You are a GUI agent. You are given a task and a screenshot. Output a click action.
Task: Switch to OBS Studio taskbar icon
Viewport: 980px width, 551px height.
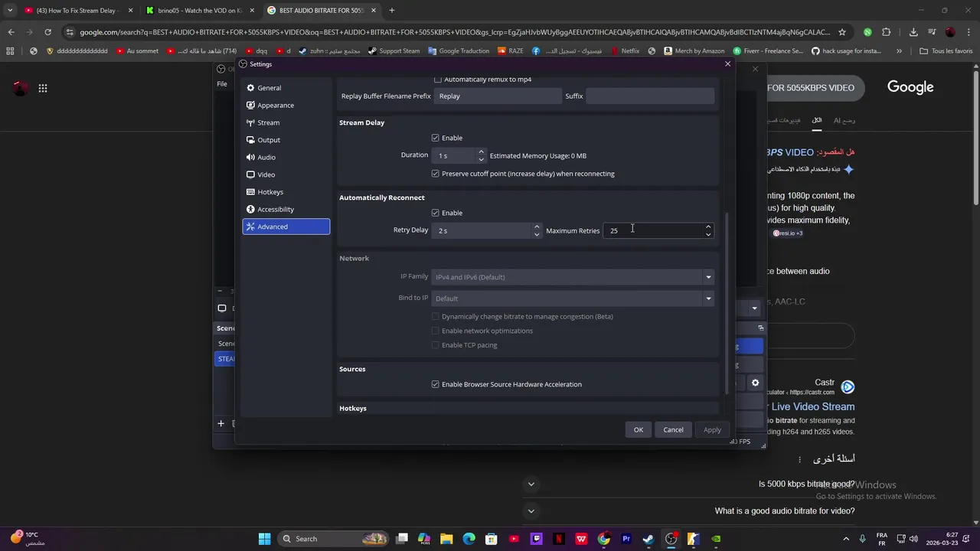point(671,539)
